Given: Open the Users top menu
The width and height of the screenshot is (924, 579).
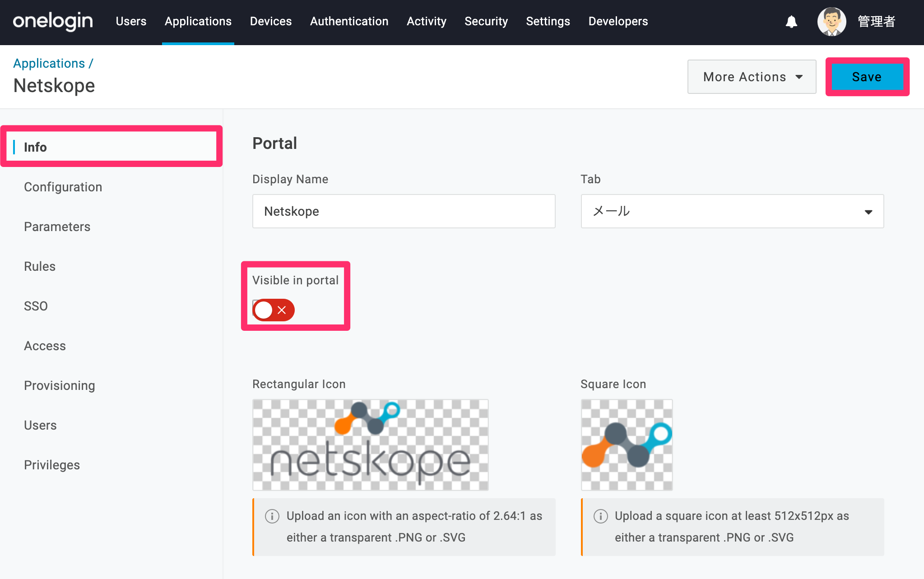Looking at the screenshot, I should (x=131, y=21).
